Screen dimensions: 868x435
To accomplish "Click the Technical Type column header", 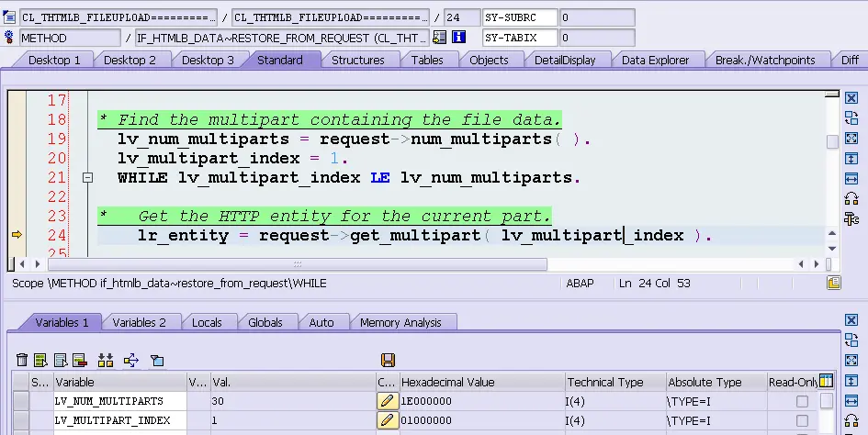I will [615, 382].
